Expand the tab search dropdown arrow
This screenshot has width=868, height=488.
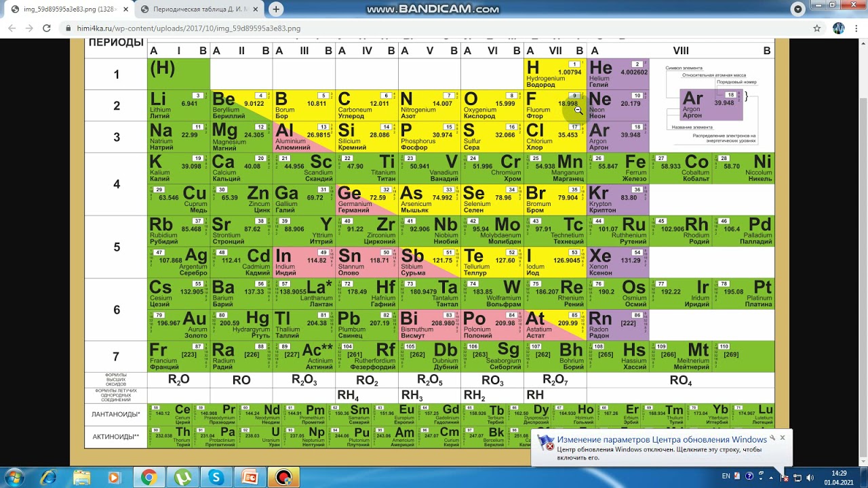point(798,9)
